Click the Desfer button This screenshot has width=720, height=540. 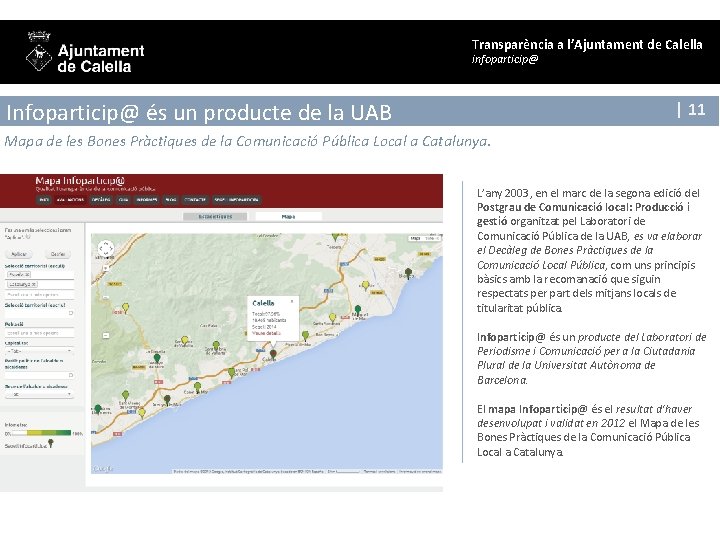58,254
